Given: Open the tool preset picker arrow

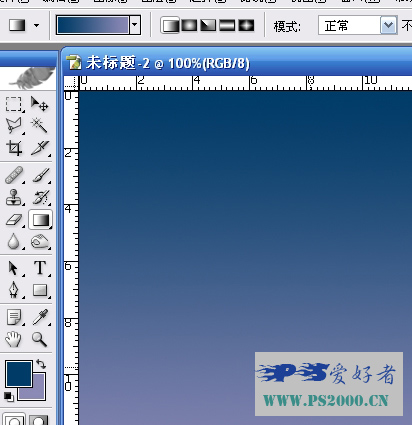Looking at the screenshot, I should (x=37, y=25).
